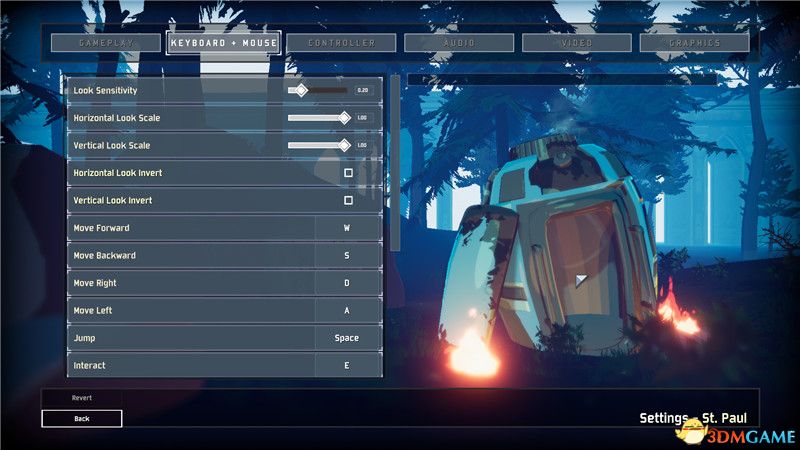
Task: Select the Move Backward label
Action: [105, 256]
